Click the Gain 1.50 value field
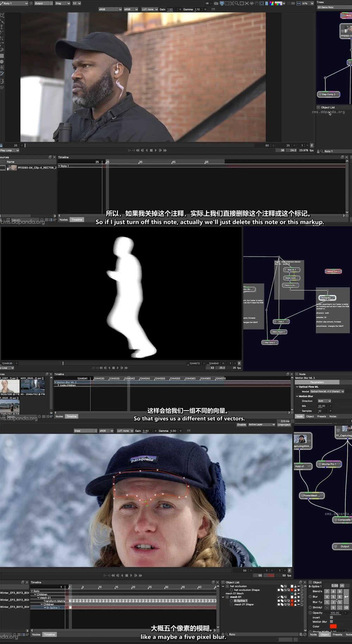 coord(170,10)
